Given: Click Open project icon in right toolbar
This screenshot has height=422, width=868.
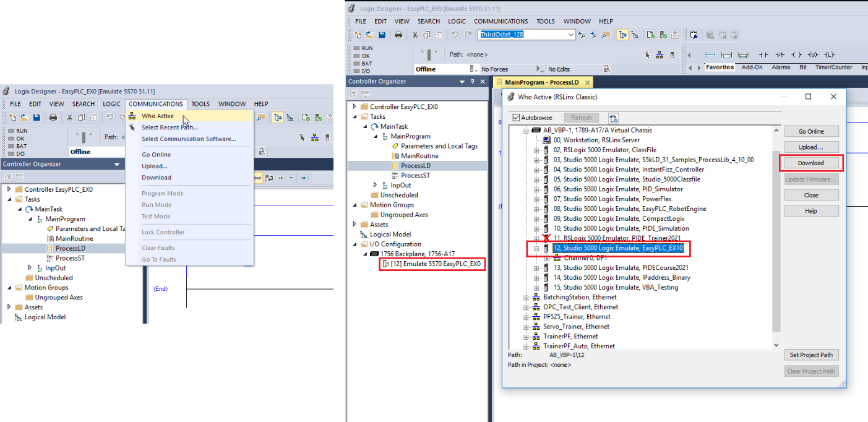Looking at the screenshot, I should pos(370,35).
